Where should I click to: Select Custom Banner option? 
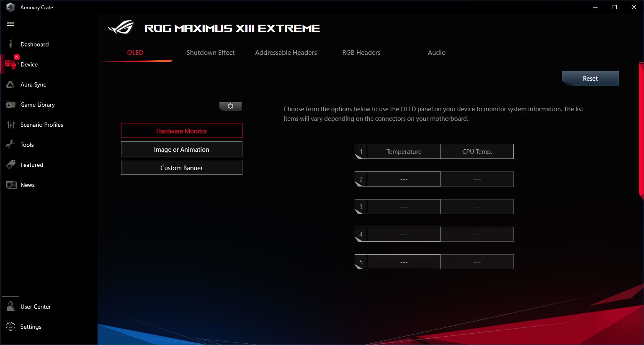click(x=182, y=167)
